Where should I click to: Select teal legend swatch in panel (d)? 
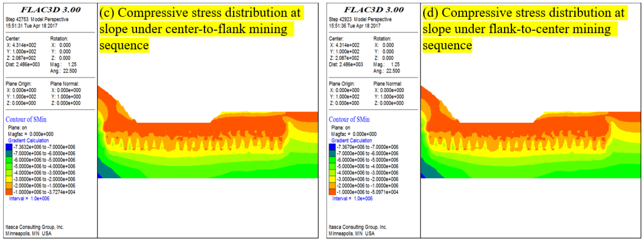click(332, 154)
